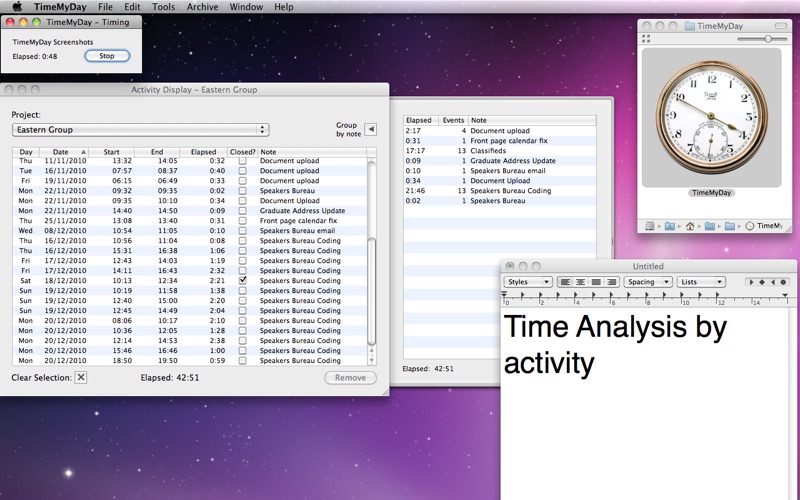This screenshot has height=500, width=800.
Task: Center text in Untitled document
Action: pyautogui.click(x=581, y=282)
